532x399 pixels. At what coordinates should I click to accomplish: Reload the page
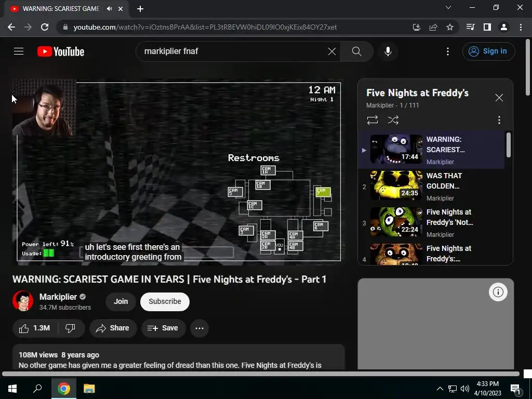pos(45,27)
